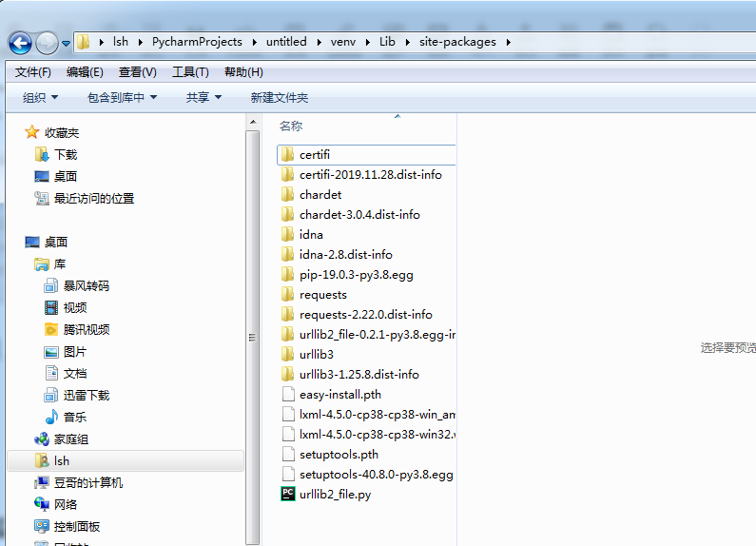Click the folder icon in address bar
Screen dimensions: 756x546
[84, 42]
